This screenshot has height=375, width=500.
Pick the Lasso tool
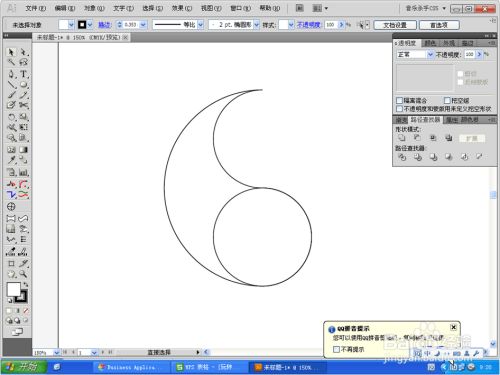tap(23, 62)
